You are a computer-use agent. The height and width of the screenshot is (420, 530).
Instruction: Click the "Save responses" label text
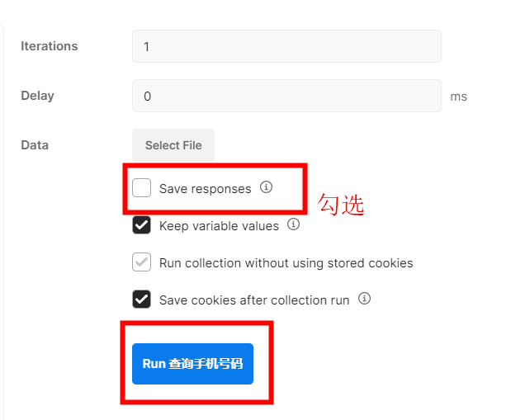click(x=205, y=189)
